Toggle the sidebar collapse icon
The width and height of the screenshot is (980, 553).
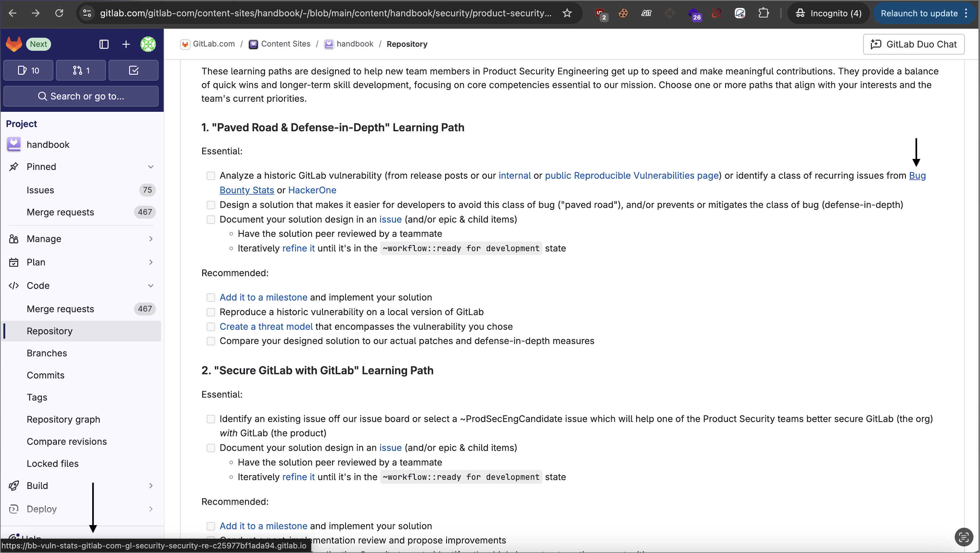[104, 44]
